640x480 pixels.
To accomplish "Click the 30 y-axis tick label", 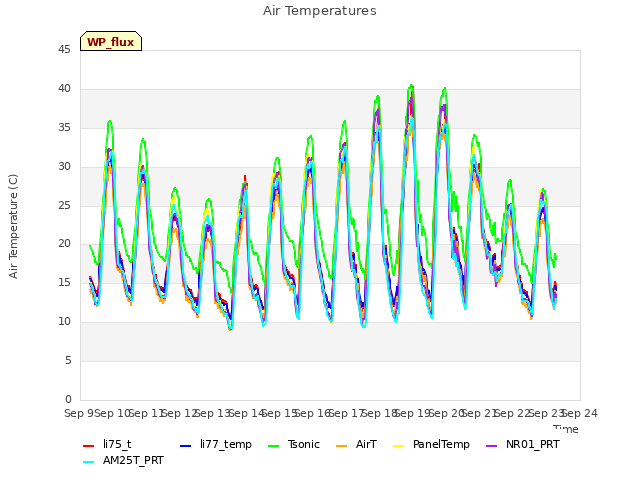I will [x=64, y=166].
